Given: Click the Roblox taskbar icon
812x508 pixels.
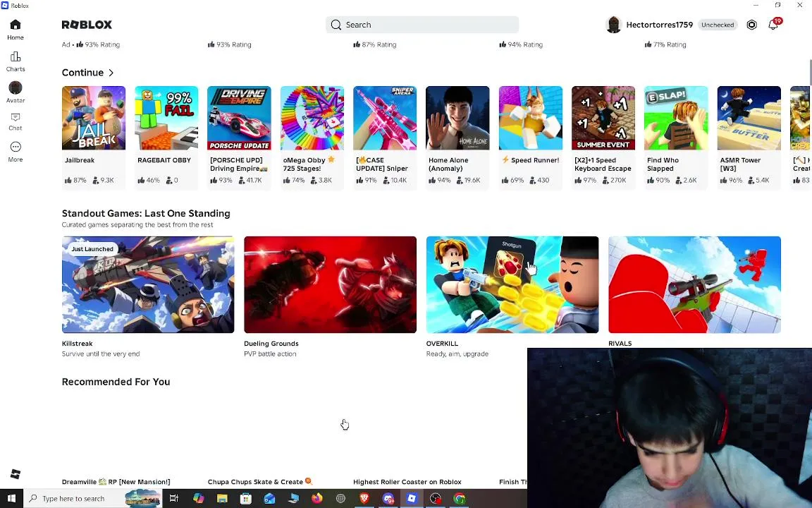Looking at the screenshot, I should click(x=412, y=498).
